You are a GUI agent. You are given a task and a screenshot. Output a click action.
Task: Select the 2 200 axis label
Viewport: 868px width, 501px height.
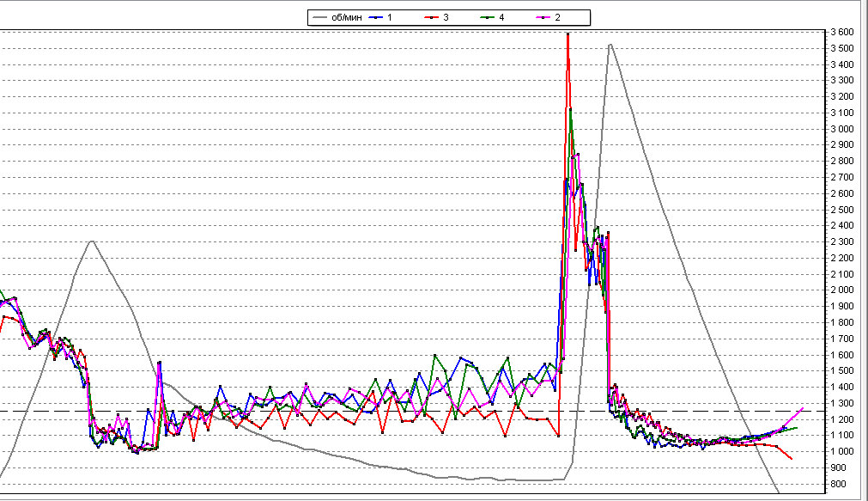pos(842,258)
